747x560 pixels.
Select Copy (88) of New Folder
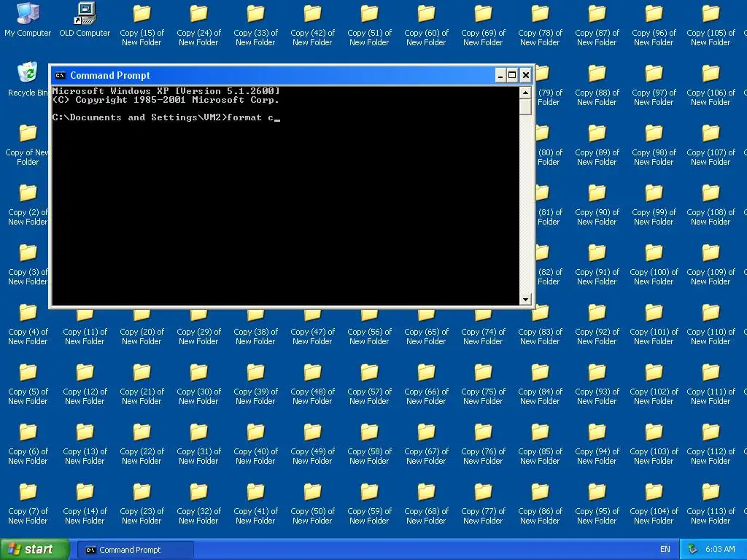pyautogui.click(x=597, y=85)
